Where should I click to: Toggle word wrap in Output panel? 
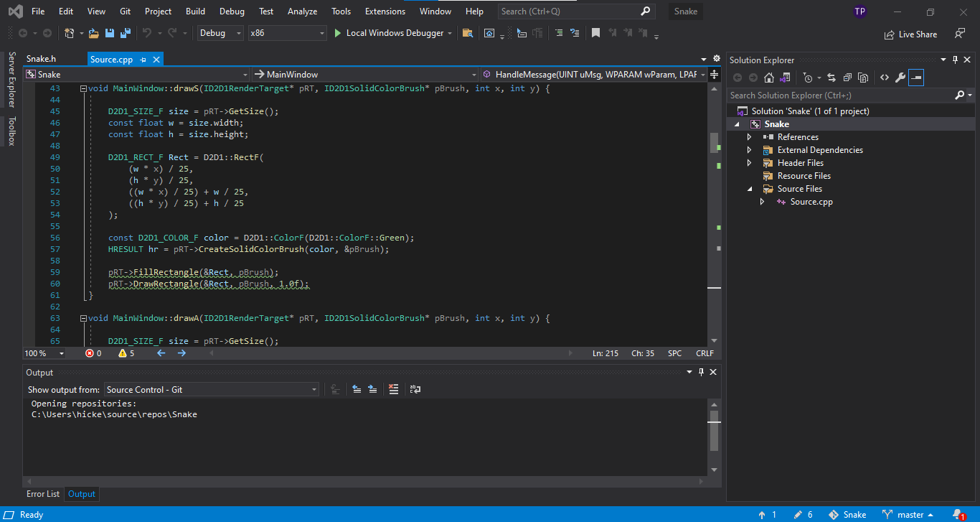pos(415,389)
